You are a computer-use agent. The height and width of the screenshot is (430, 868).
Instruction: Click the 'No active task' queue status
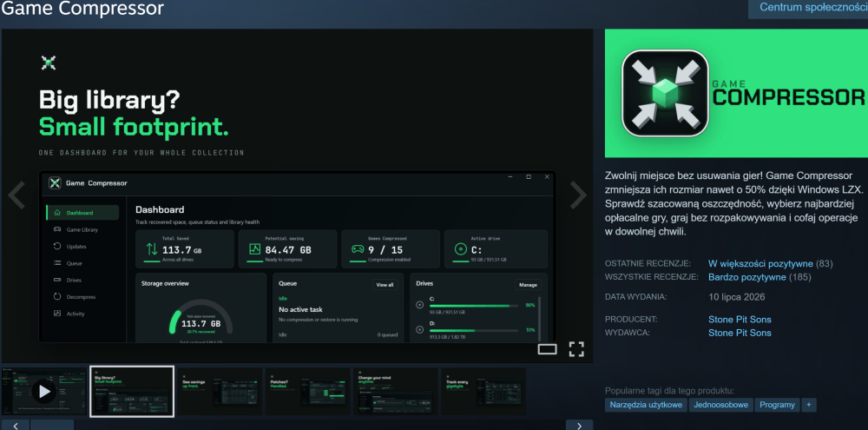tap(300, 310)
